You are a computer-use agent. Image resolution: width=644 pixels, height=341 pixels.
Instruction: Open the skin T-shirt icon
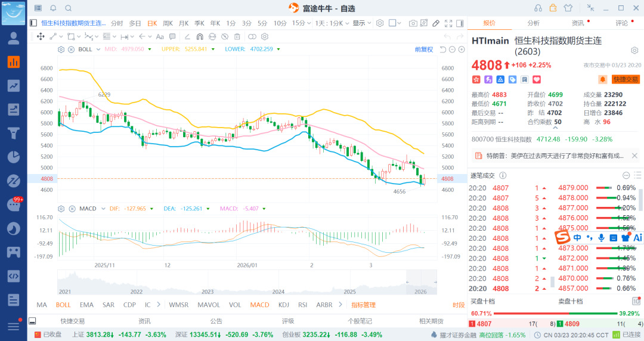[568, 8]
